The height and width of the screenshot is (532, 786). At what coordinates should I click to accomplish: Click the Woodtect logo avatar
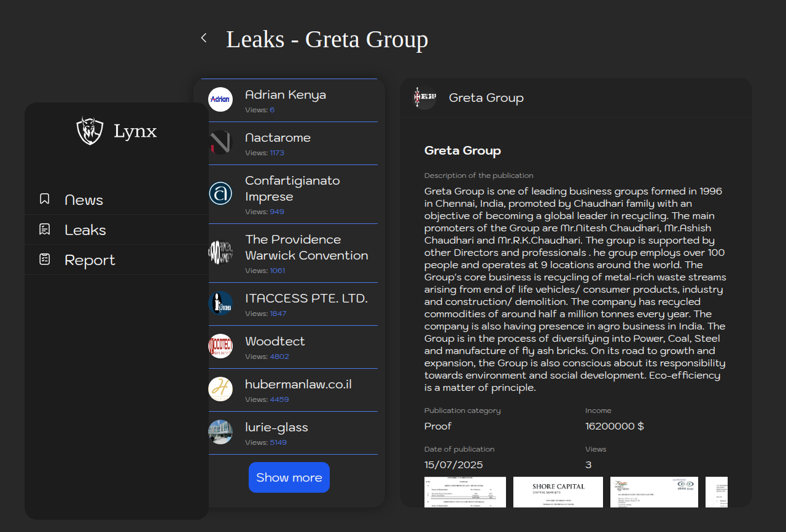click(x=220, y=346)
